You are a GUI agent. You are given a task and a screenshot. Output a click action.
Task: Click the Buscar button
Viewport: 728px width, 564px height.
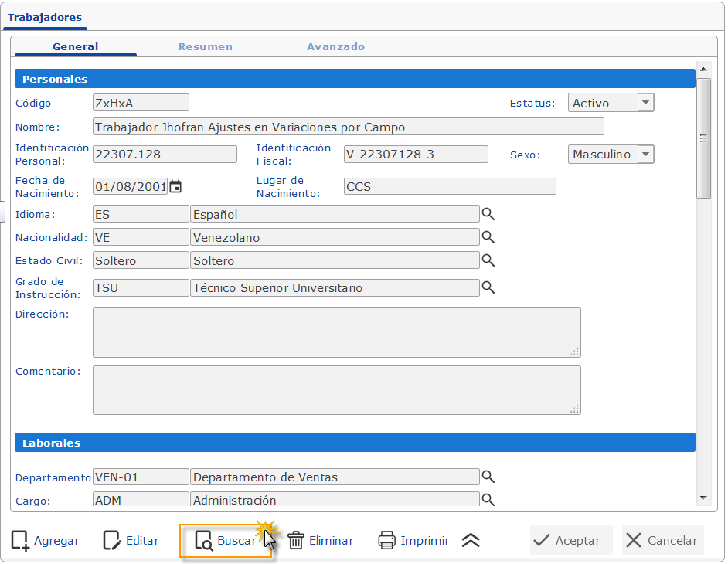226,541
